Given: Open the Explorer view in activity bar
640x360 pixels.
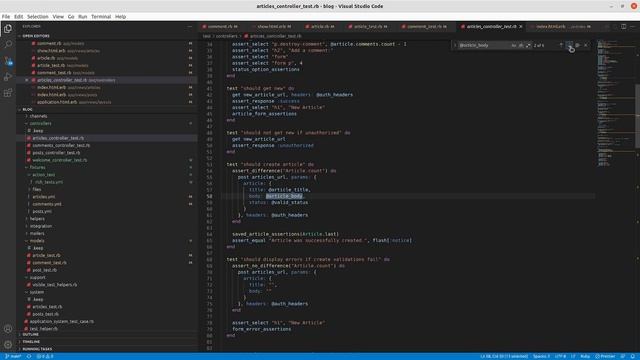Looking at the screenshot, I should 8,29.
